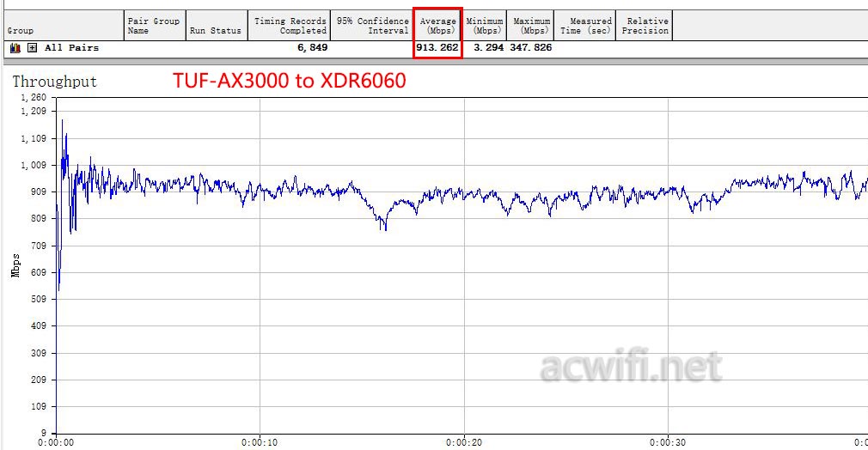
Task: Click the 409 y-axis label
Action: 38,326
